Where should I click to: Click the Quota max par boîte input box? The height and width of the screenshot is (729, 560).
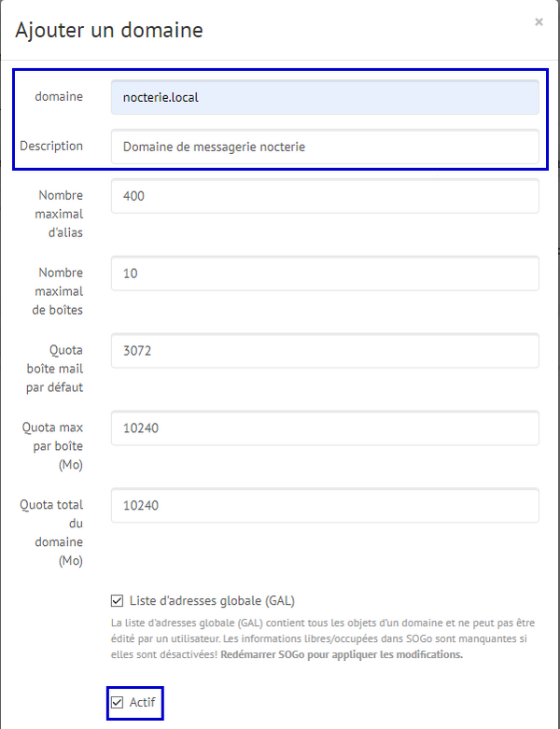(324, 428)
